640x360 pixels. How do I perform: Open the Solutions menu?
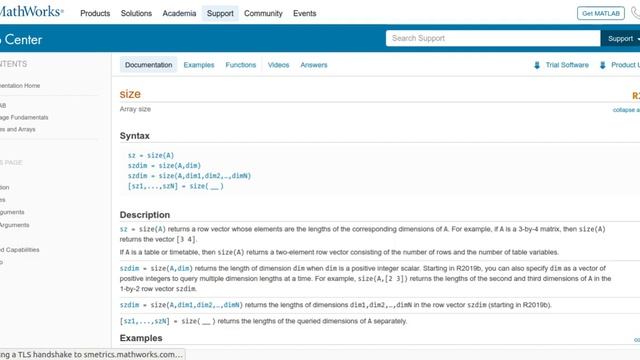point(136,13)
